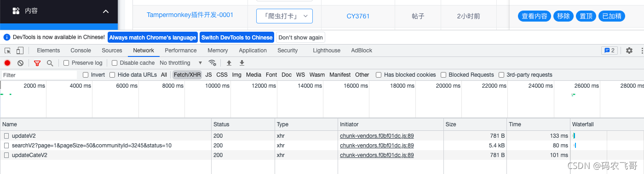Enable the Preserve log checkbox
644x174 pixels.
click(66, 63)
